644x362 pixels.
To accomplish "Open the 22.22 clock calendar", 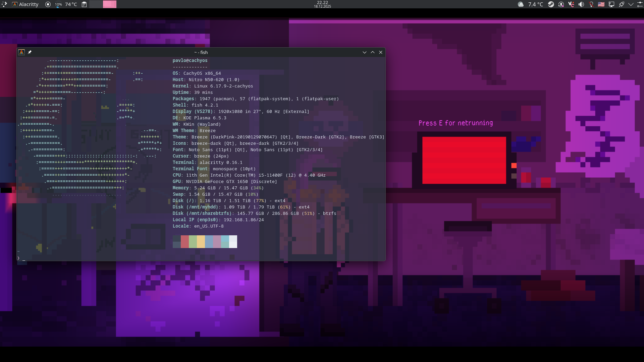I will pyautogui.click(x=322, y=4).
